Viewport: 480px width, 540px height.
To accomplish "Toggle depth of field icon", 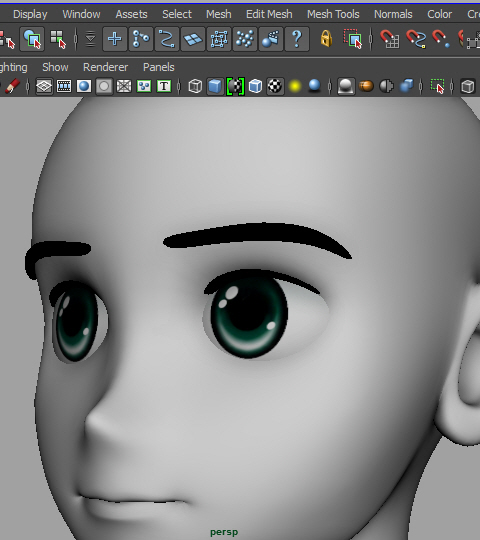I will tap(406, 86).
